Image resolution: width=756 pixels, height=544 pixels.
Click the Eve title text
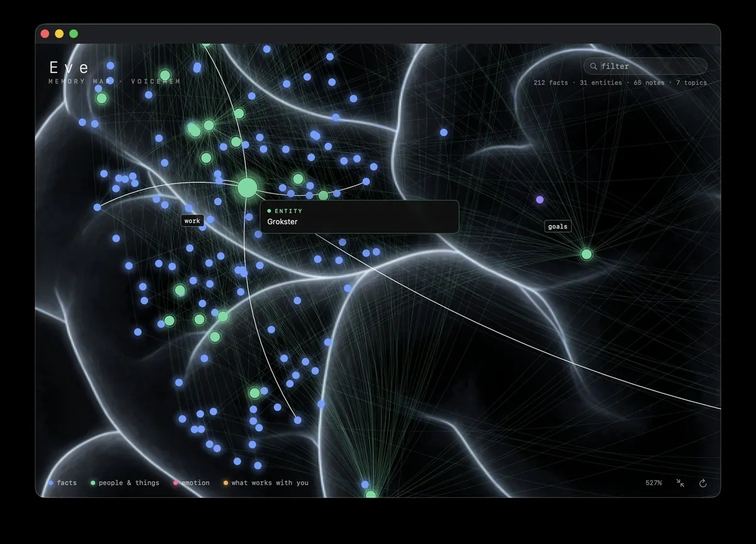click(69, 67)
